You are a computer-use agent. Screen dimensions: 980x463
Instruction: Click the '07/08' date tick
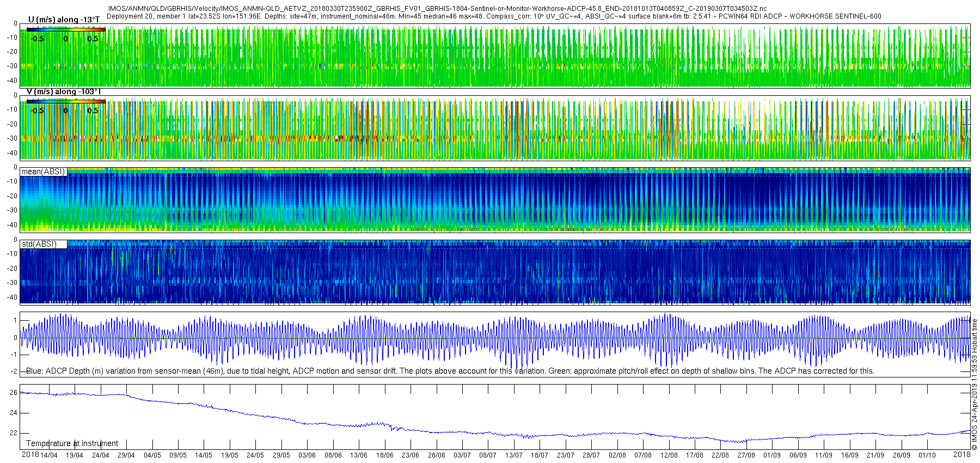point(643,455)
